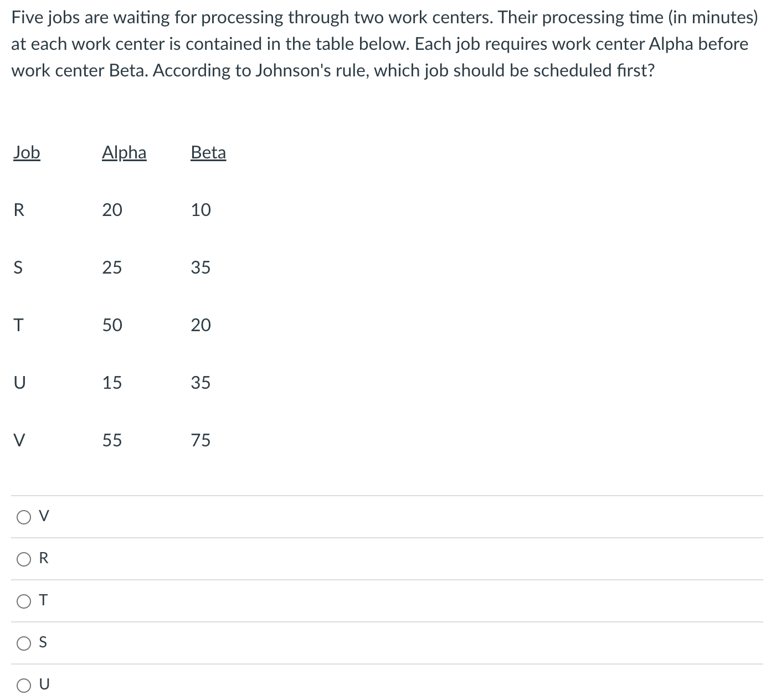Click job row R in the table
The image size is (771, 700).
[19, 210]
